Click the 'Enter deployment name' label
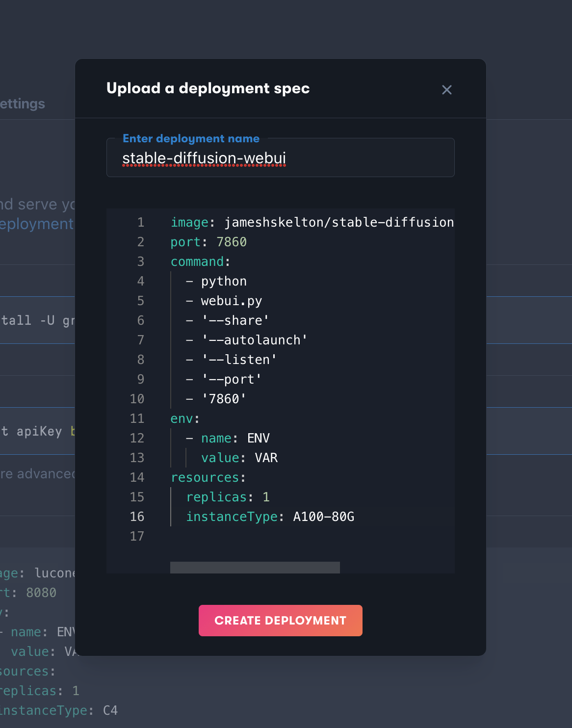 191,138
